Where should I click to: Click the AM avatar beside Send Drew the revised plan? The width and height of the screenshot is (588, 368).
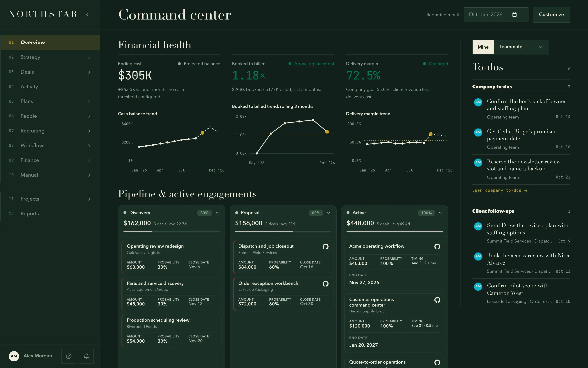coord(478,226)
